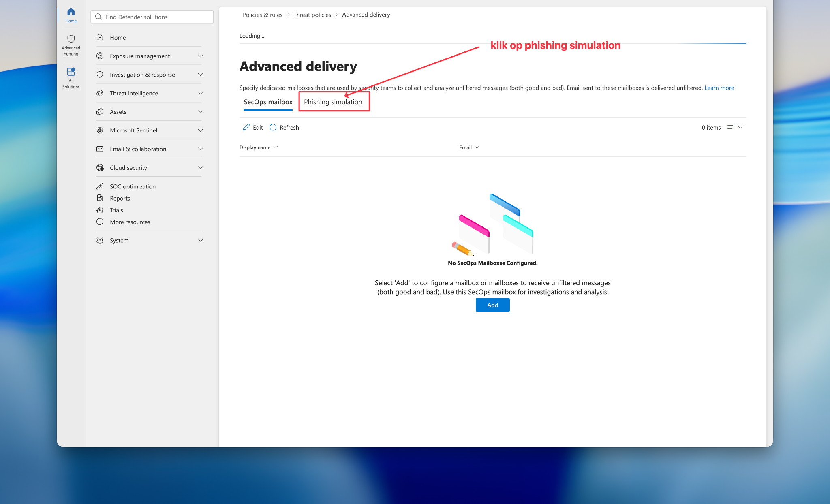Expand the Assets section

pyautogui.click(x=200, y=112)
